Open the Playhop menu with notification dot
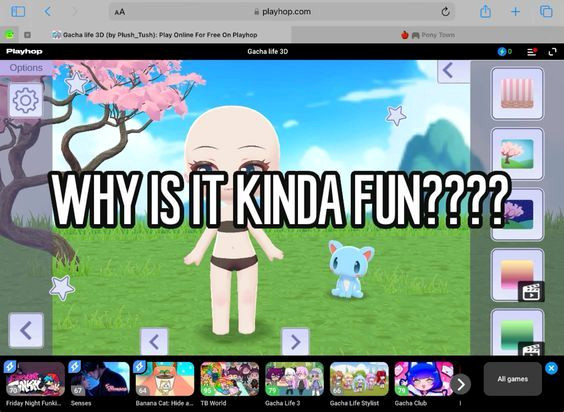564x412 pixels. tap(532, 52)
